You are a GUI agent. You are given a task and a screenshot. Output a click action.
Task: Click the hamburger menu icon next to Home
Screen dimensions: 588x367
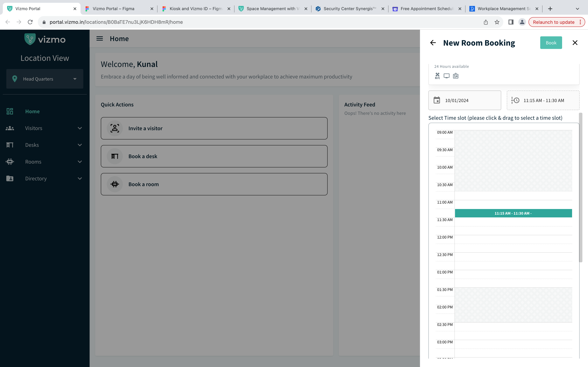pyautogui.click(x=100, y=39)
